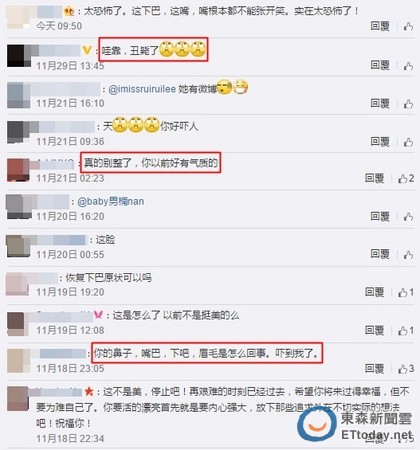Open avatar of the 11月21日 02:23 commenter
The image size is (420, 450).
click(18, 170)
